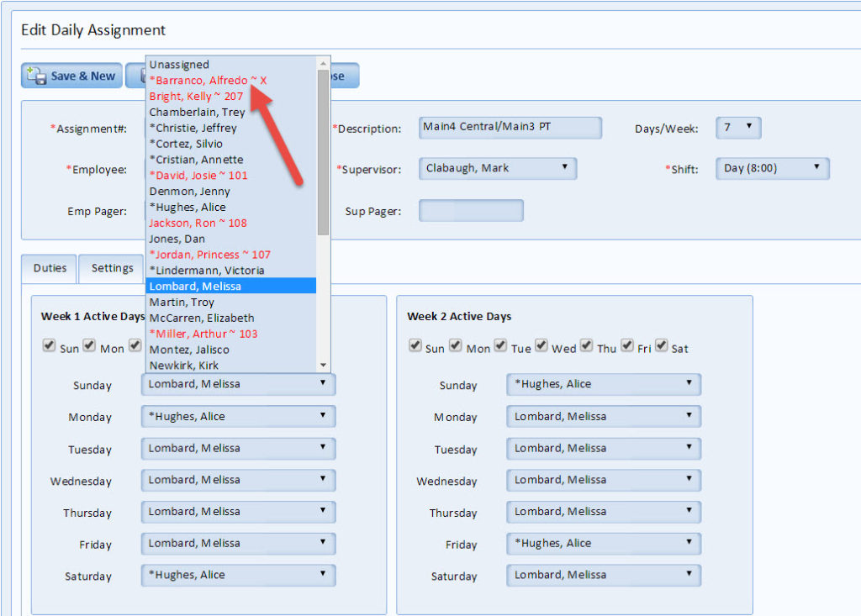Choose *Miller, Arthur ~ 103 entry
Screen dimensions: 861x616
pyautogui.click(x=230, y=334)
